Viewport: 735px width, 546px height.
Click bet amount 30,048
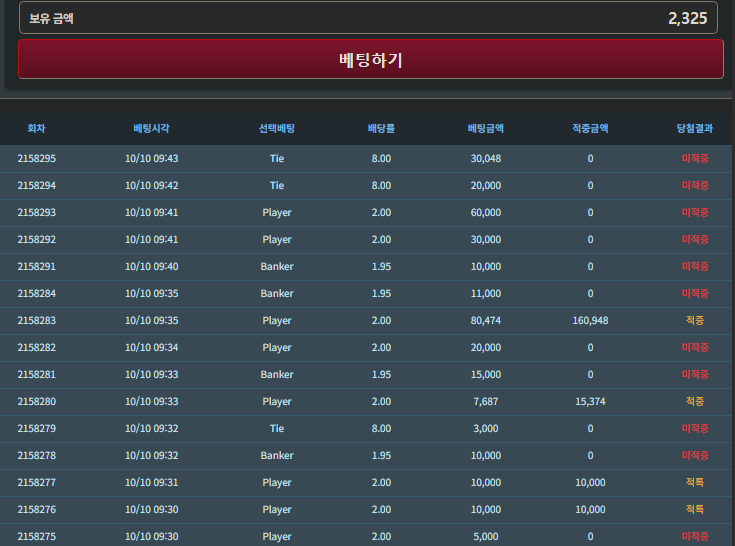click(x=486, y=158)
